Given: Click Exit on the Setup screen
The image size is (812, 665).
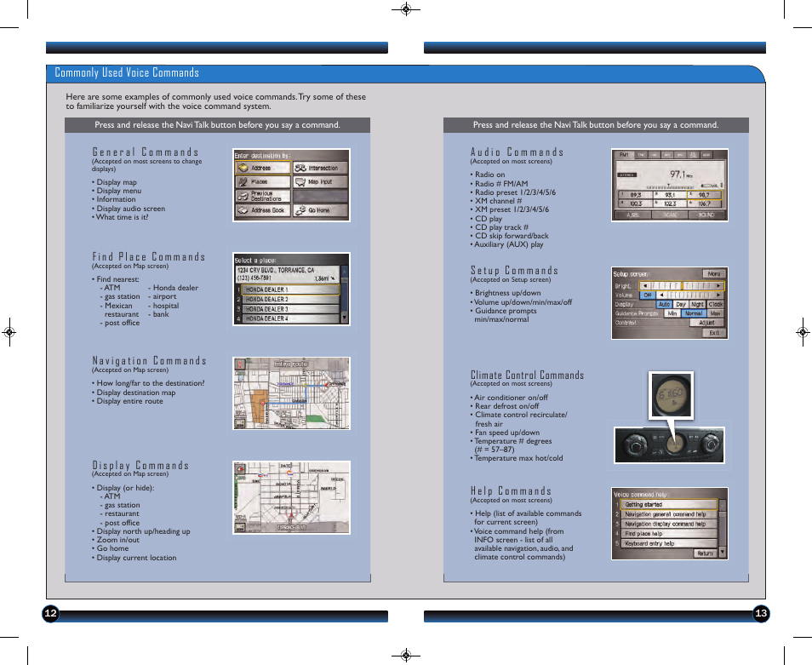Looking at the screenshot, I should [x=714, y=333].
